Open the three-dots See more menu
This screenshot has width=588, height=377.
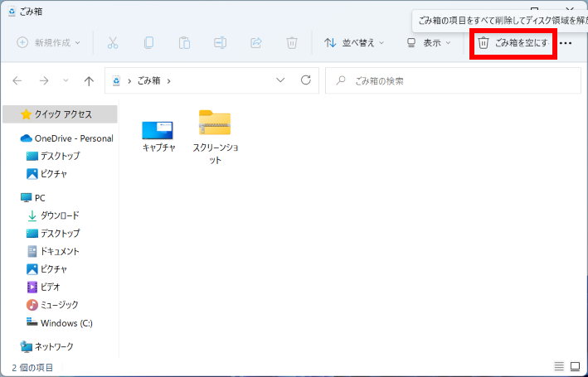click(566, 43)
